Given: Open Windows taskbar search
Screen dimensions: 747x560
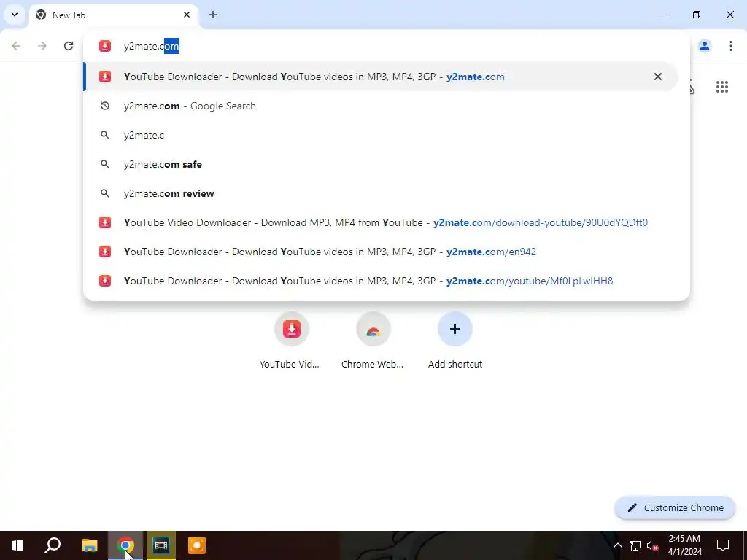Looking at the screenshot, I should 53,545.
